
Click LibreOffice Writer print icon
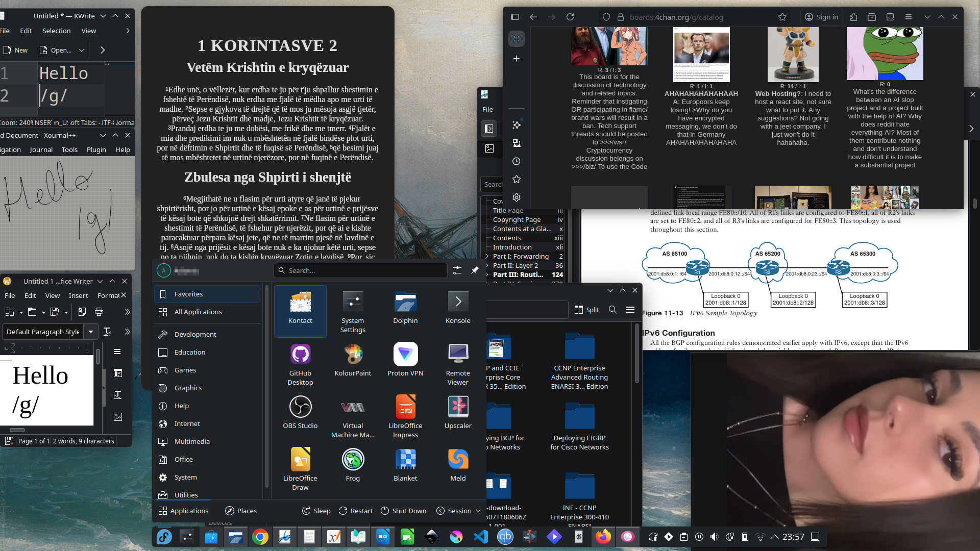tap(99, 312)
